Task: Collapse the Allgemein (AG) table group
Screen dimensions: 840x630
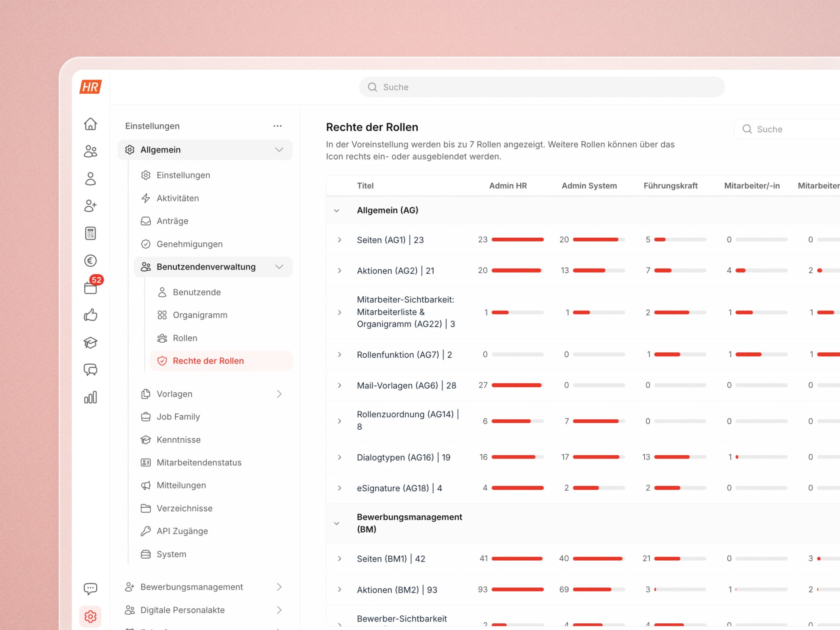Action: tap(336, 210)
